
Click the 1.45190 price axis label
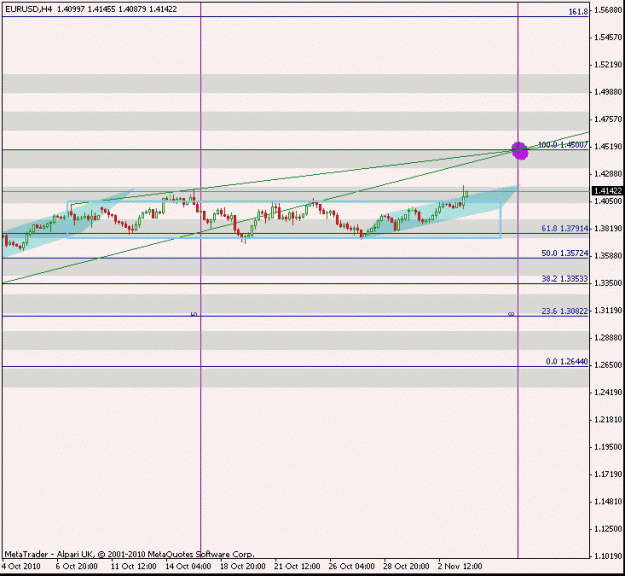click(x=608, y=147)
